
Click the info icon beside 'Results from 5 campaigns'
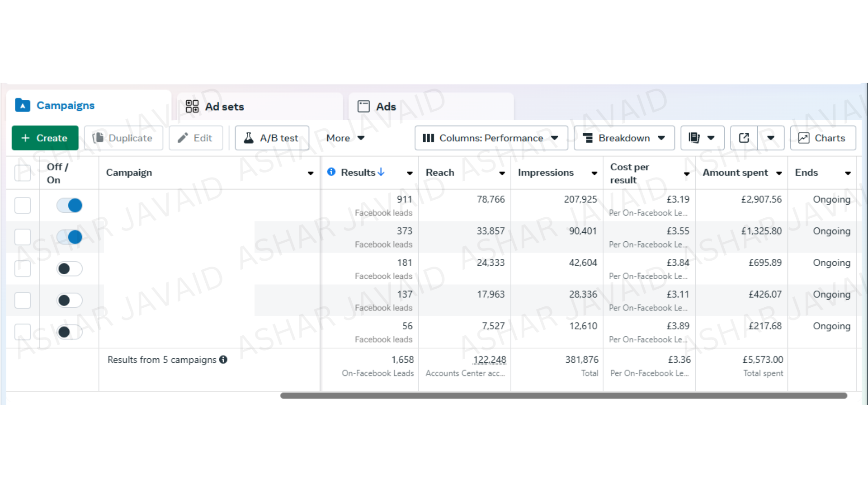point(223,360)
